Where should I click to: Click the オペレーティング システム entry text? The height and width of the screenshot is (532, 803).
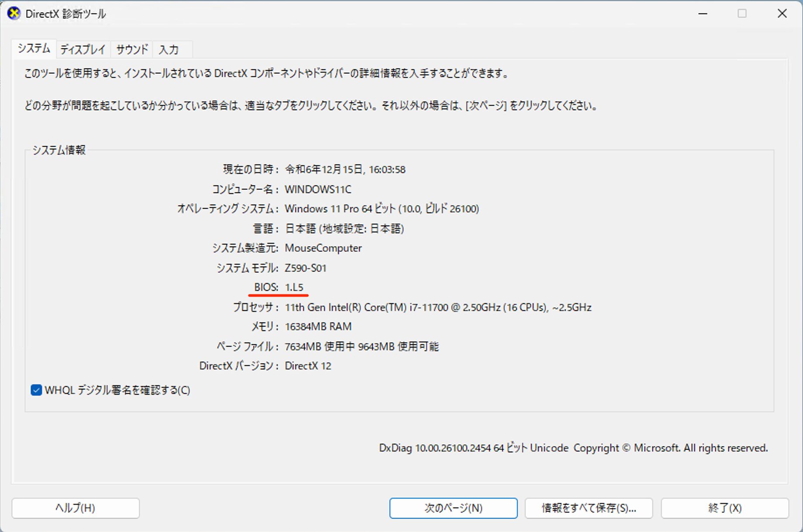[x=382, y=209]
